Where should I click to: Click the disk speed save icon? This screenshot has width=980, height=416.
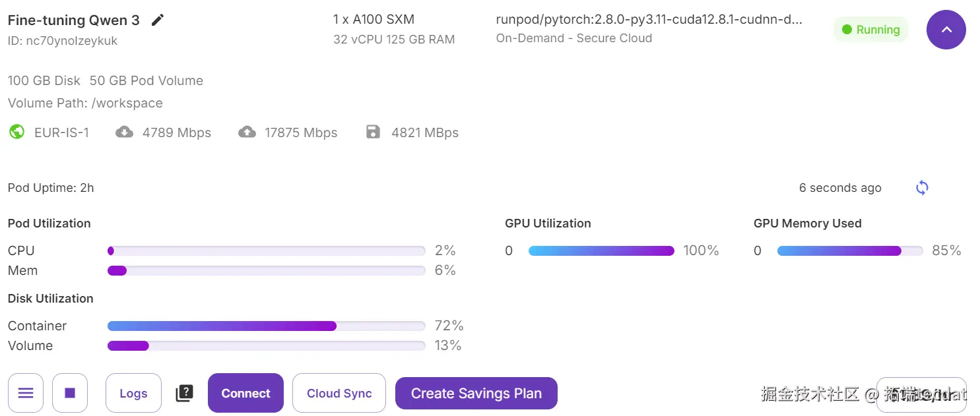point(373,132)
